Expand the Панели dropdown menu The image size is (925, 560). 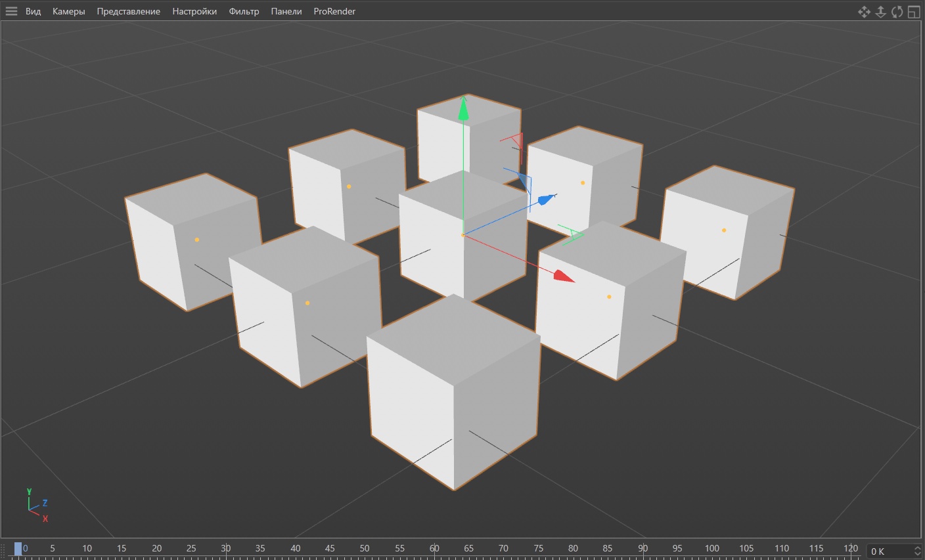click(286, 11)
